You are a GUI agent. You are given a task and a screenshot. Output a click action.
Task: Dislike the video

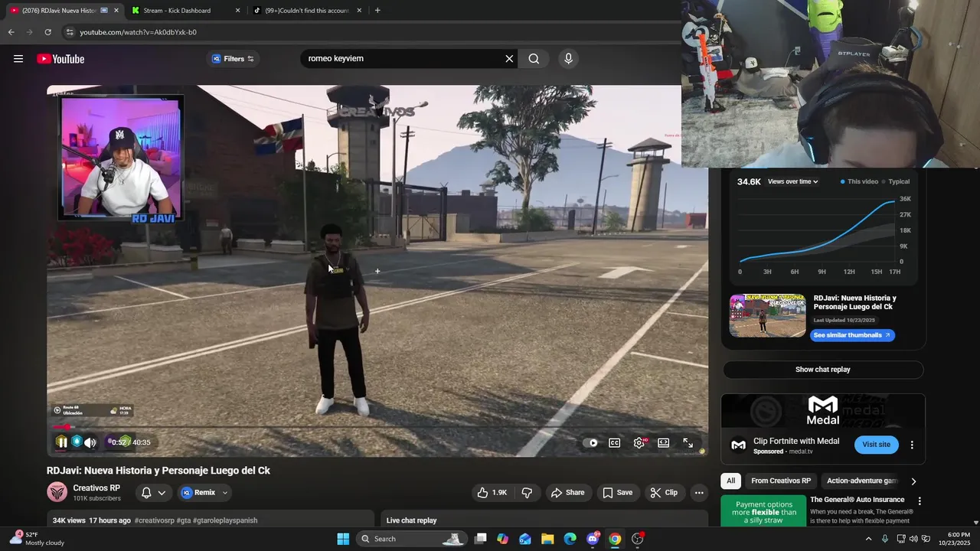527,493
